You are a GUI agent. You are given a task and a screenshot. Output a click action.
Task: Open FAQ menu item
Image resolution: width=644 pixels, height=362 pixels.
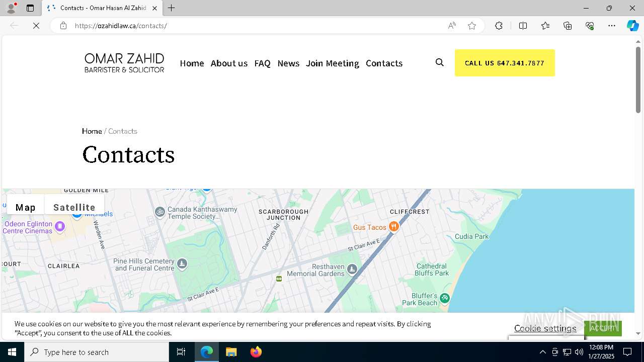(x=263, y=63)
